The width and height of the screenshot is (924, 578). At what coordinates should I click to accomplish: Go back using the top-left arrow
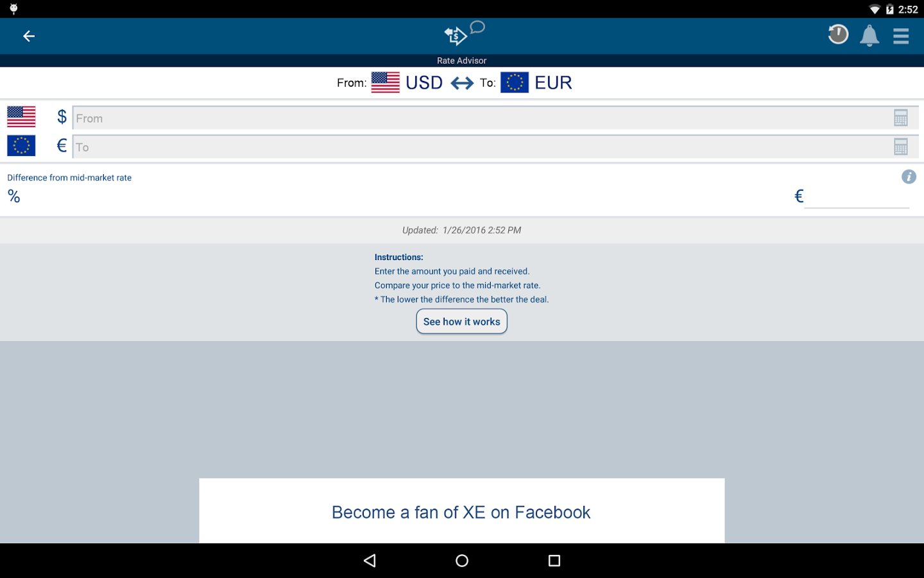pyautogui.click(x=29, y=36)
